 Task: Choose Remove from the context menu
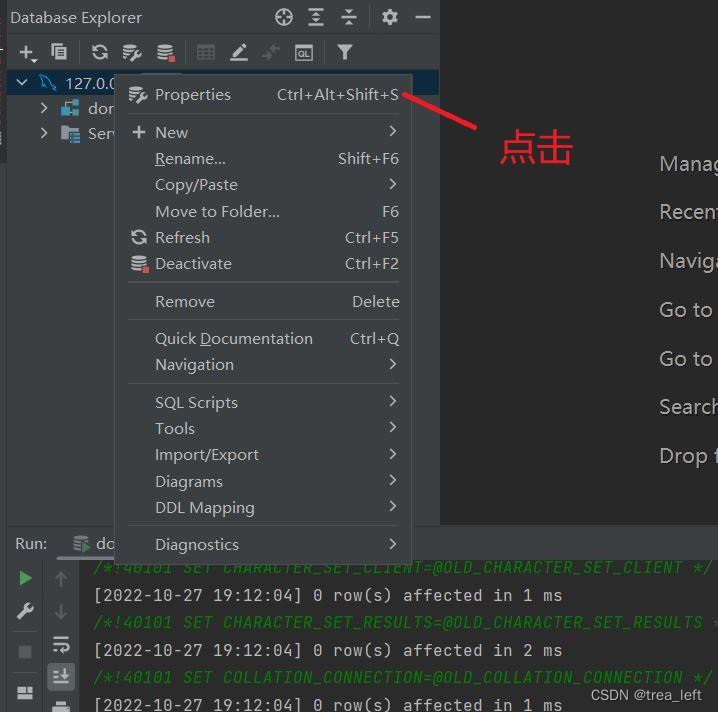click(263, 302)
